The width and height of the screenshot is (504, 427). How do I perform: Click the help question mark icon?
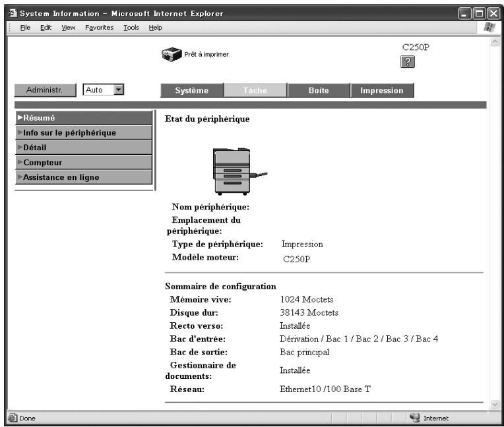(407, 62)
